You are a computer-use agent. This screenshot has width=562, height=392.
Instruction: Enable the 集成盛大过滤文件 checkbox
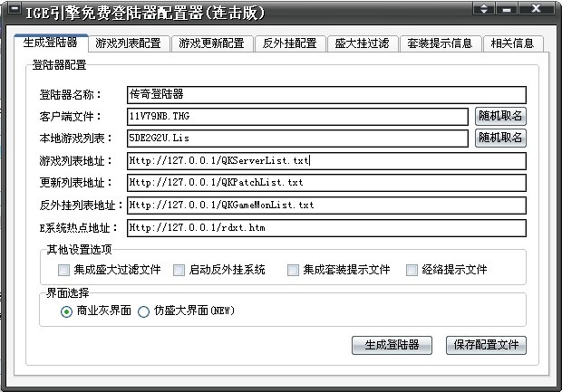click(63, 270)
